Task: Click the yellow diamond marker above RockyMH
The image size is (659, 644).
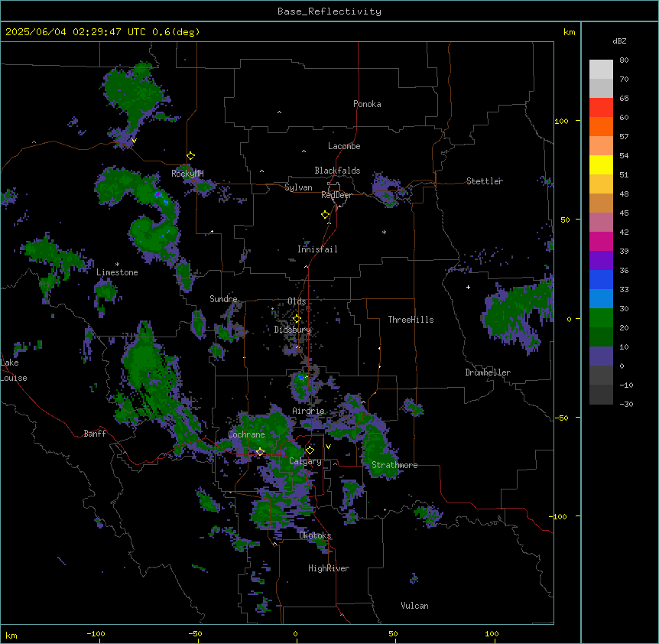Action: click(x=190, y=156)
